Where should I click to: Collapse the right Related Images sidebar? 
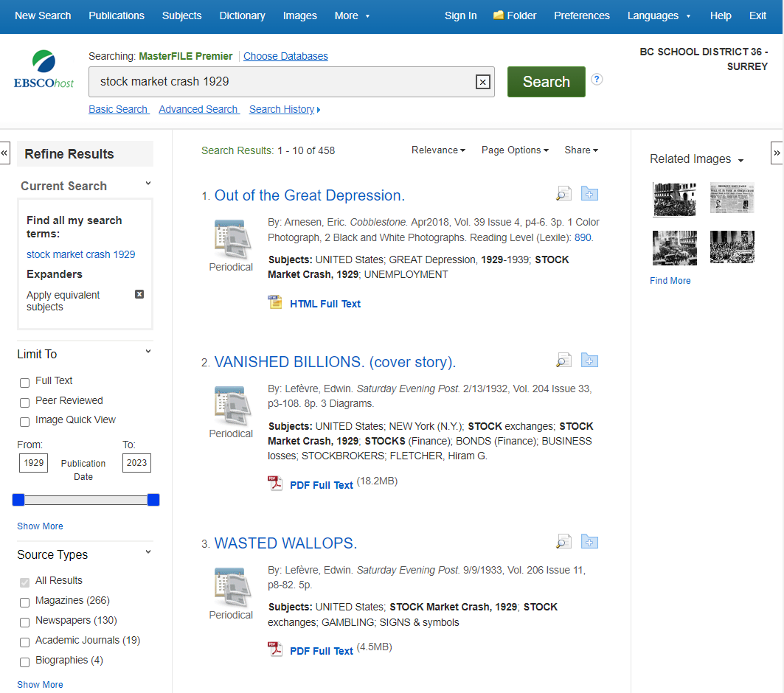(x=777, y=153)
